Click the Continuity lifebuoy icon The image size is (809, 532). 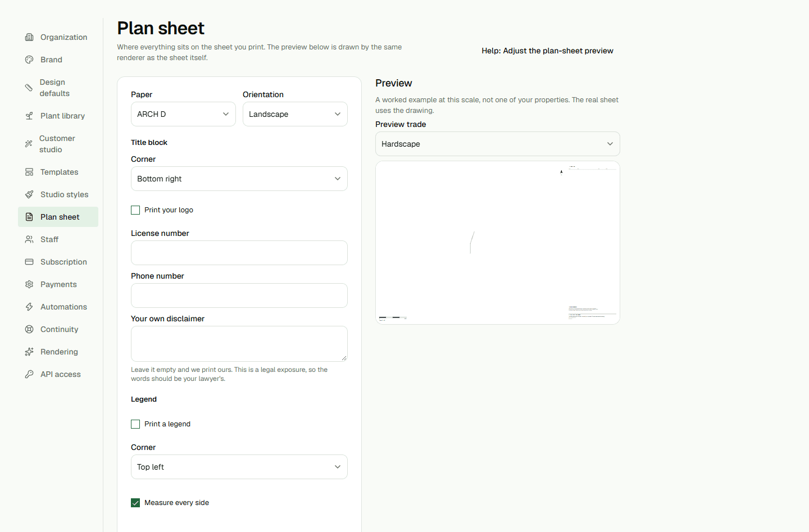pyautogui.click(x=29, y=329)
